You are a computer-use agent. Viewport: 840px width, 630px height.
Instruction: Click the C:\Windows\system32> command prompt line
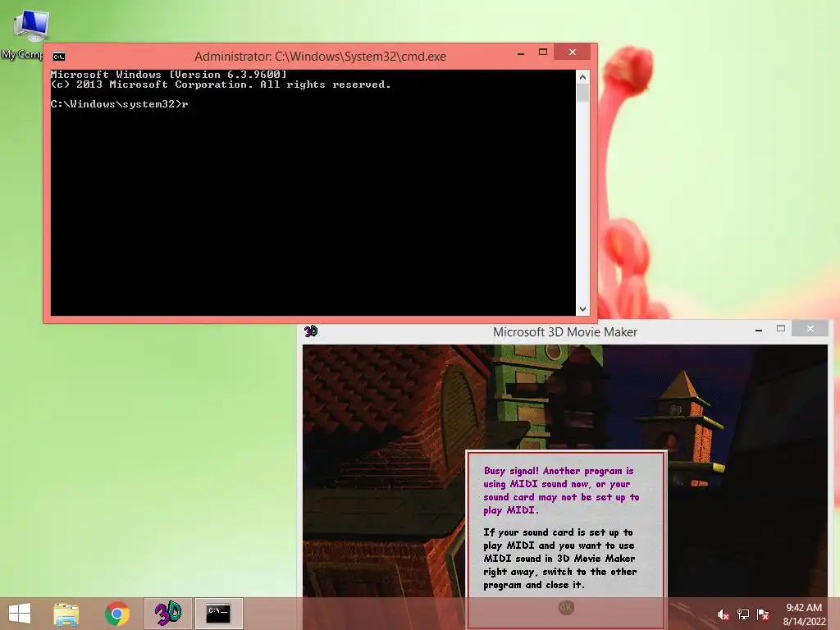tap(120, 104)
